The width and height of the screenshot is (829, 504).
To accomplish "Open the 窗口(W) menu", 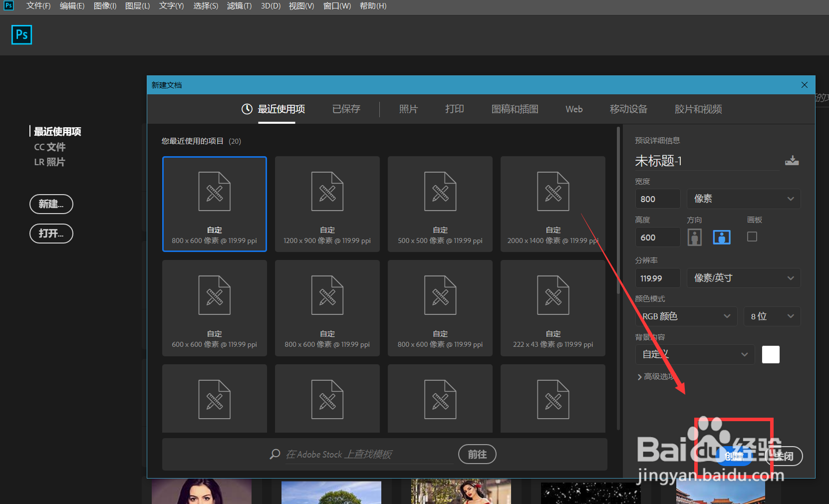I will tap(337, 6).
